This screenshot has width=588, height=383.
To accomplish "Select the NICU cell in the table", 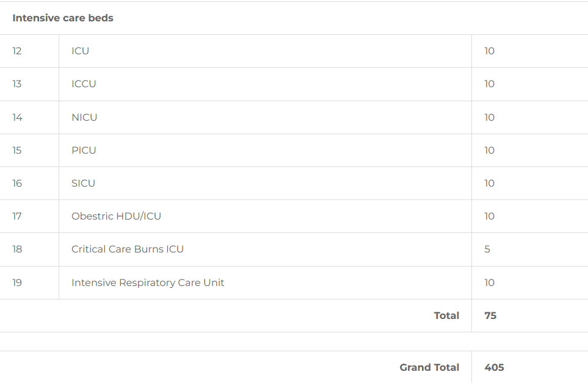I will click(x=84, y=117).
